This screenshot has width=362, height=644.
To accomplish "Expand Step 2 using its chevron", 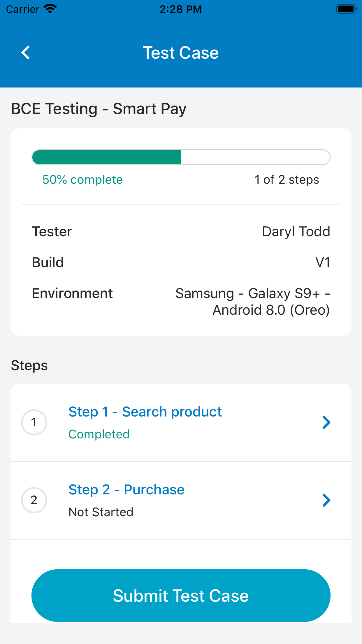I will coord(326,500).
